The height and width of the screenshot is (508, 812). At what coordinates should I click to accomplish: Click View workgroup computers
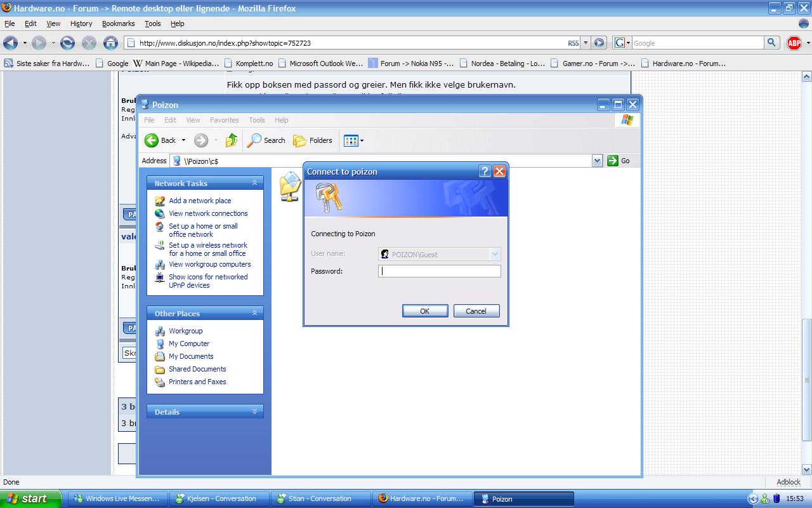click(x=210, y=264)
